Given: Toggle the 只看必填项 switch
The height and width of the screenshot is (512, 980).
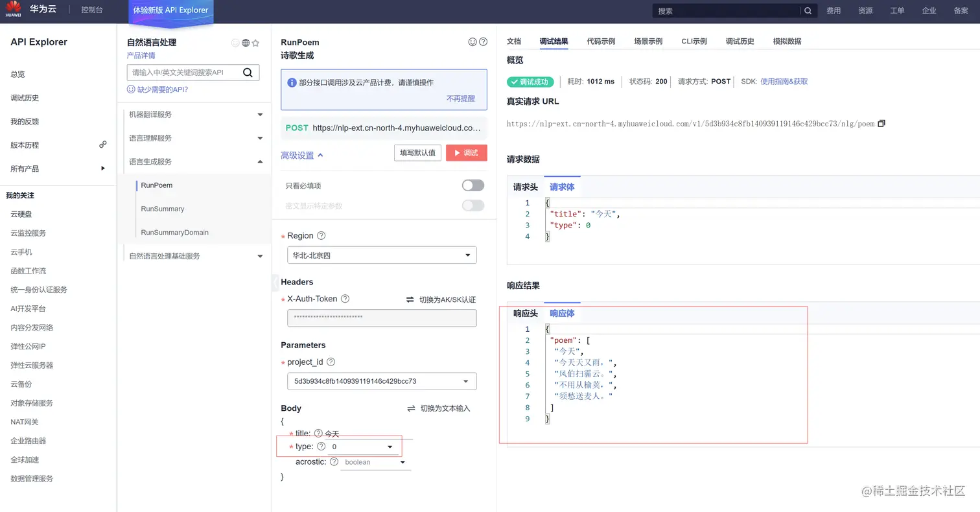Looking at the screenshot, I should coord(473,186).
